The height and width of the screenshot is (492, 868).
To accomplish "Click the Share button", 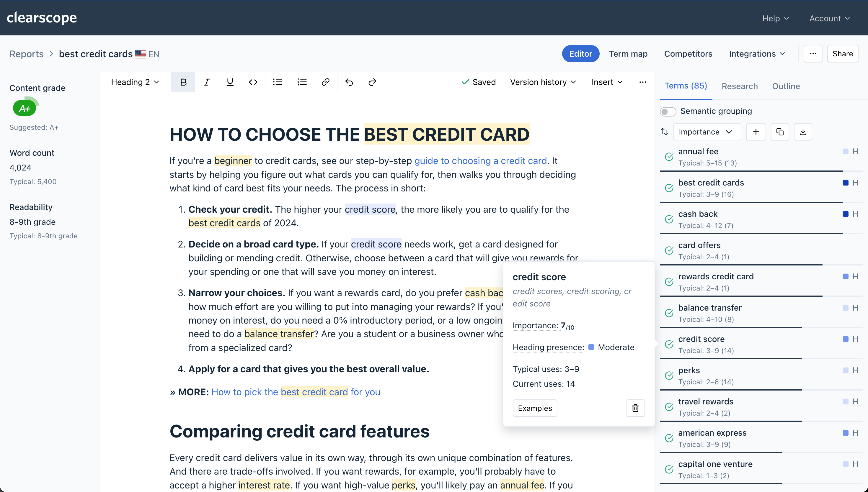I will (842, 53).
